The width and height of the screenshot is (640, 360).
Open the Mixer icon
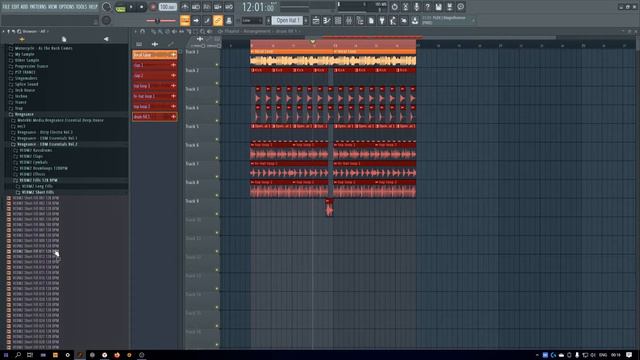[x=349, y=20]
